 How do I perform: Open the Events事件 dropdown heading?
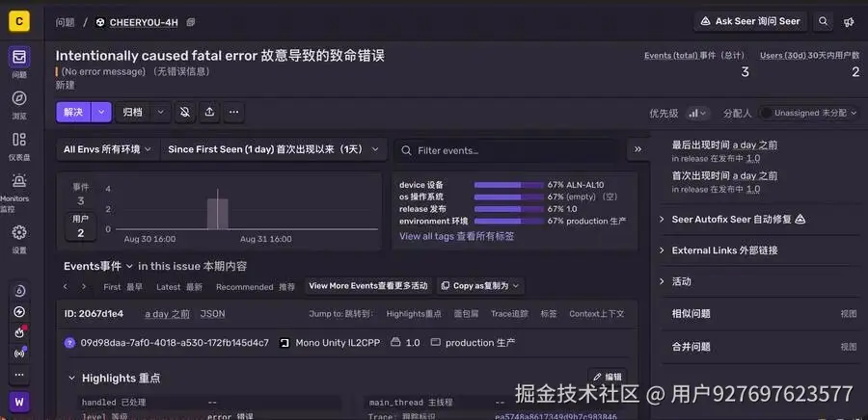tap(98, 267)
